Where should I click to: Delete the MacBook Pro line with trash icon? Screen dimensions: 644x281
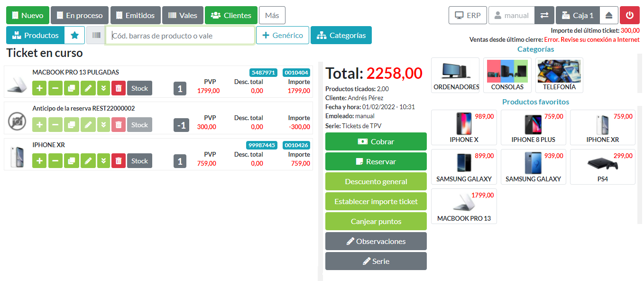(119, 88)
